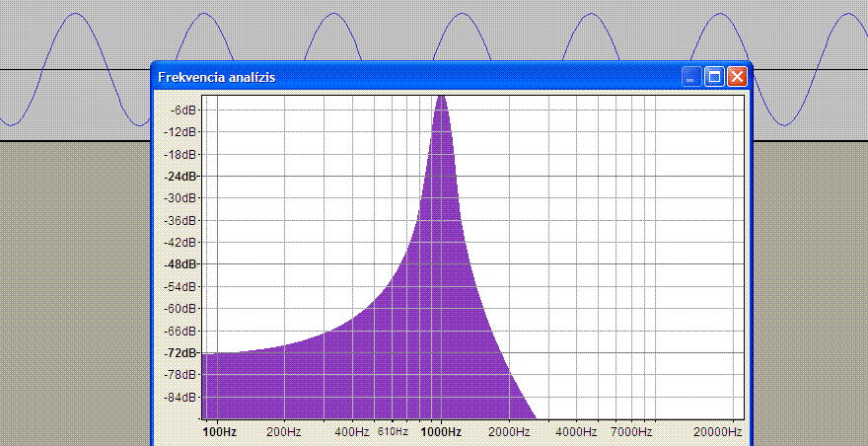Minimize the Frekvencia analízis window
Screen dimensions: 868x446
[x=692, y=76]
